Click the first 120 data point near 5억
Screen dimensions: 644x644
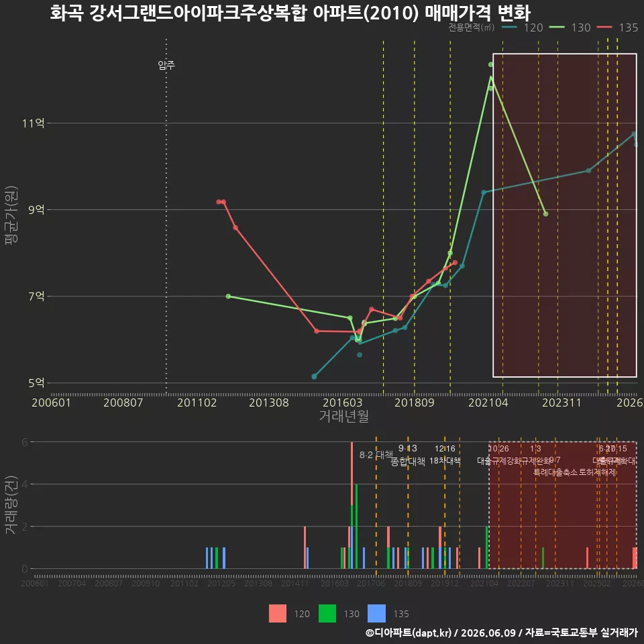(x=314, y=376)
